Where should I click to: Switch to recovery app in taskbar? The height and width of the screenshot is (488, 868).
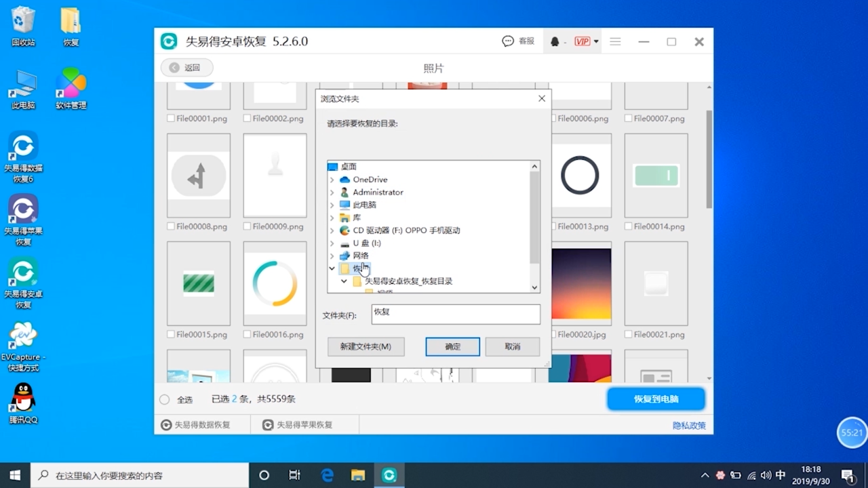(389, 475)
